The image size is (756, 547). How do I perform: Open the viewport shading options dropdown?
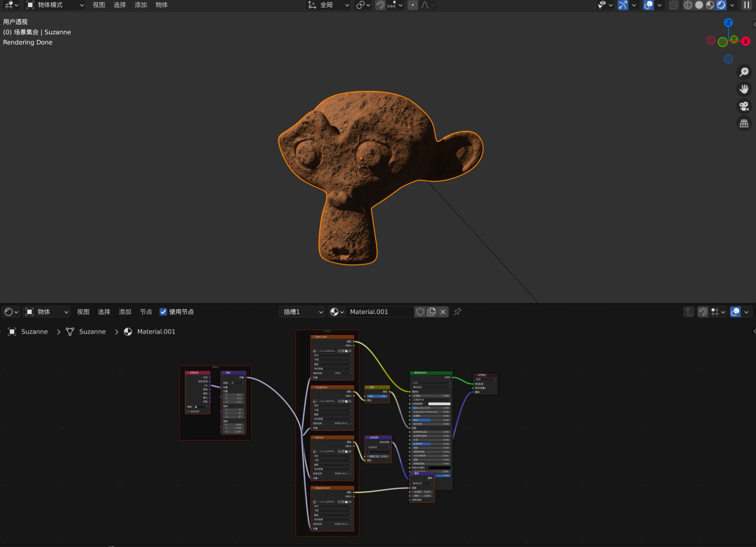click(732, 5)
